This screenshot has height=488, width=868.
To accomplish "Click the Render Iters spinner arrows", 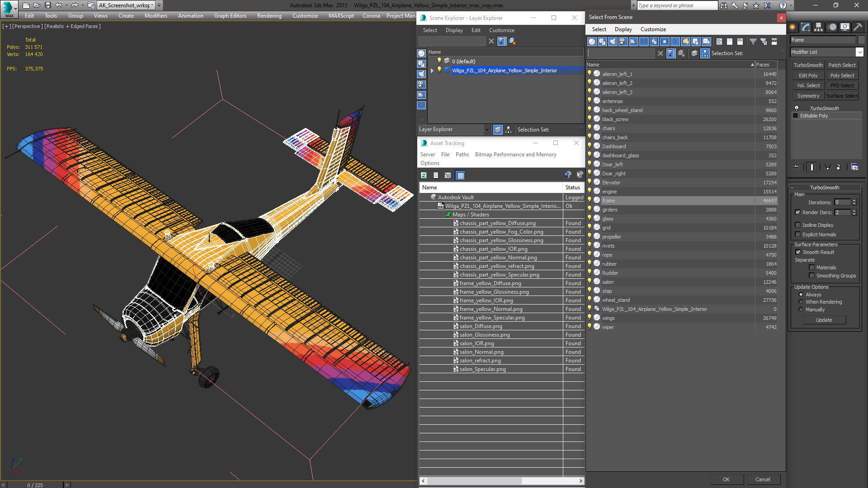I will point(854,212).
